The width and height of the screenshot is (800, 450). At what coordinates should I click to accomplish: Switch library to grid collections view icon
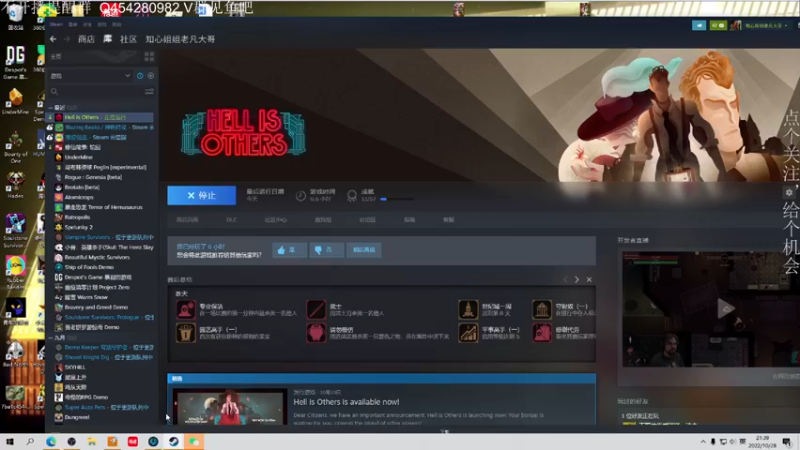149,56
